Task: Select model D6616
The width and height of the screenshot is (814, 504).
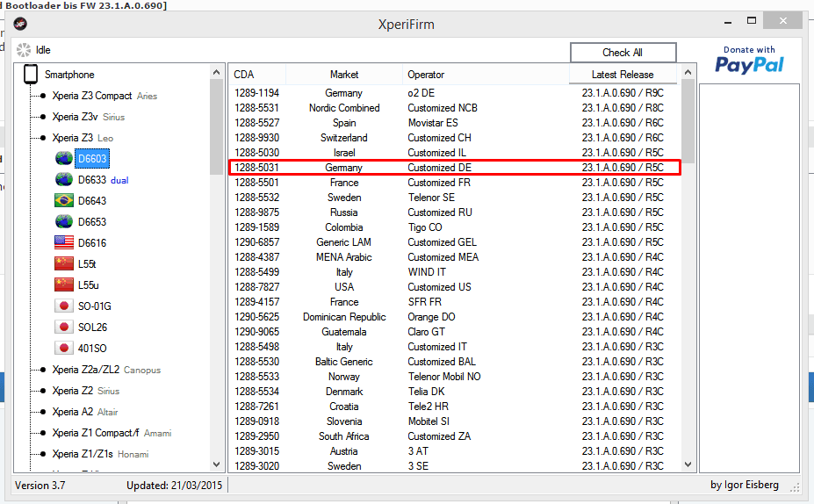Action: pos(92,242)
